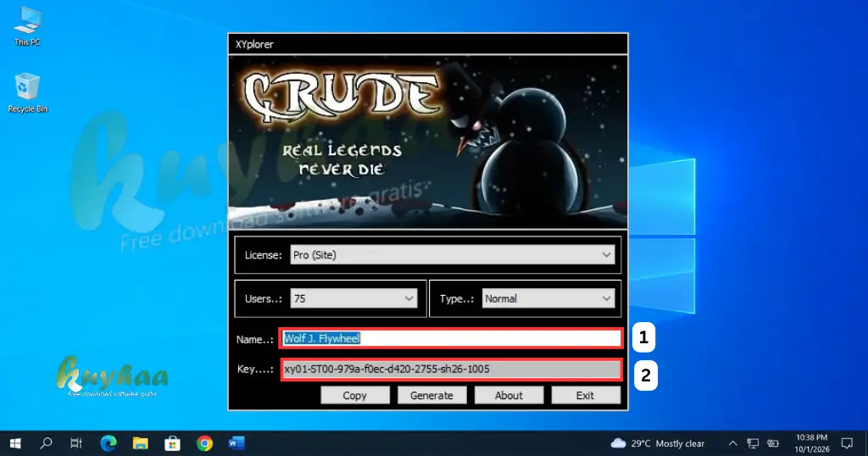Select the Recycle Bin desktop icon
The image size is (868, 456).
point(27,93)
